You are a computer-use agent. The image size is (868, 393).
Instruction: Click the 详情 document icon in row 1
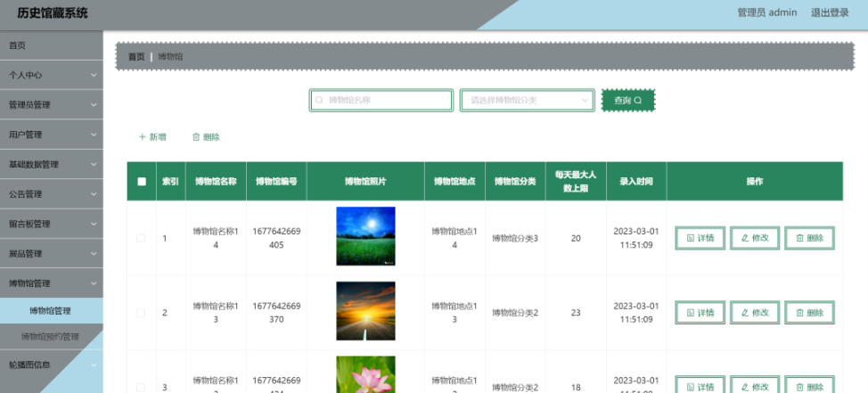[691, 238]
